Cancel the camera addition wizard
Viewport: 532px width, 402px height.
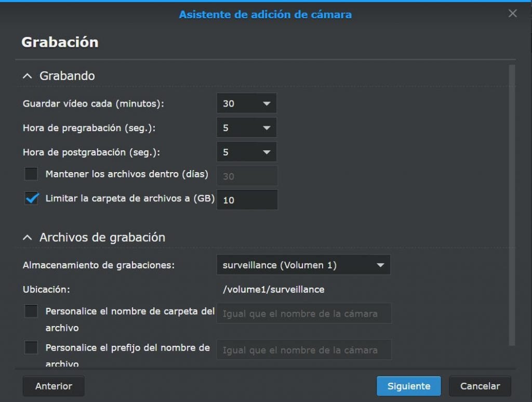click(x=480, y=386)
